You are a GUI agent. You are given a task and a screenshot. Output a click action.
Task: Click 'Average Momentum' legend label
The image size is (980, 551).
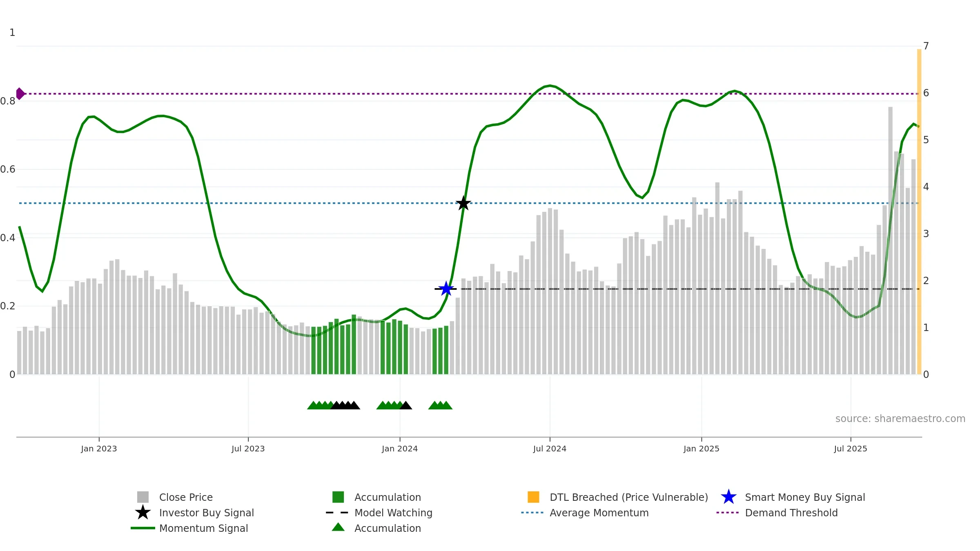[x=599, y=513]
